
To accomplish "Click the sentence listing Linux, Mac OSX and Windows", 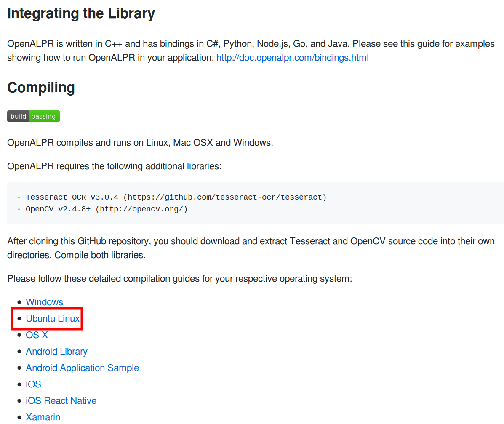I will pos(140,143).
